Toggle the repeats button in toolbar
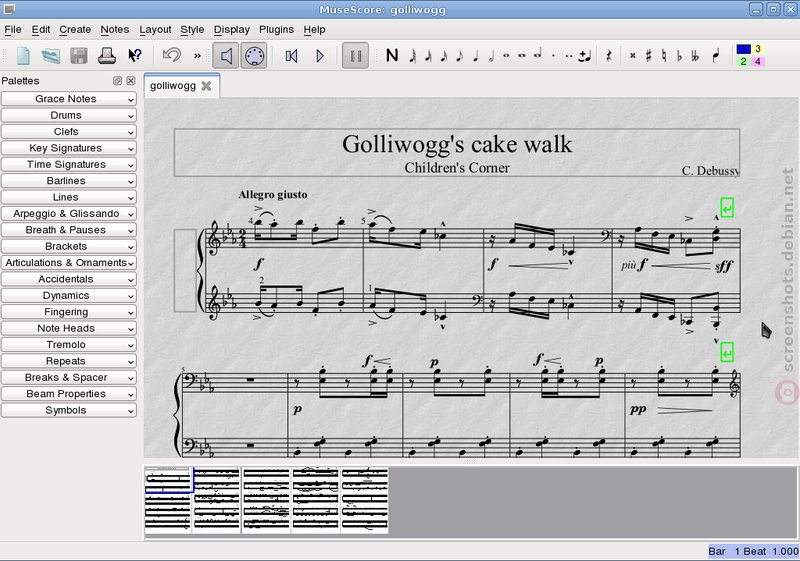The height and width of the screenshot is (561, 800). click(x=356, y=56)
